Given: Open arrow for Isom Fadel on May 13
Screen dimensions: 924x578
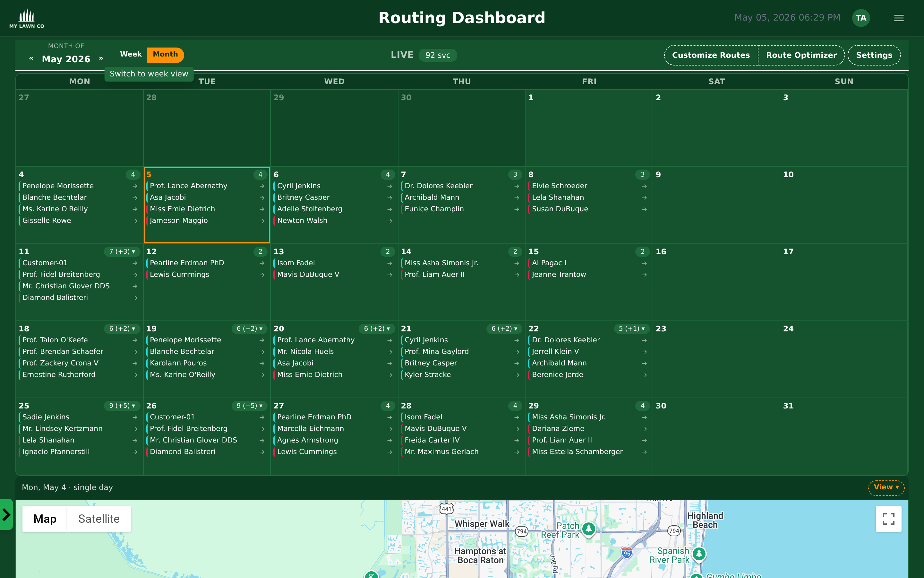Looking at the screenshot, I should tap(389, 263).
